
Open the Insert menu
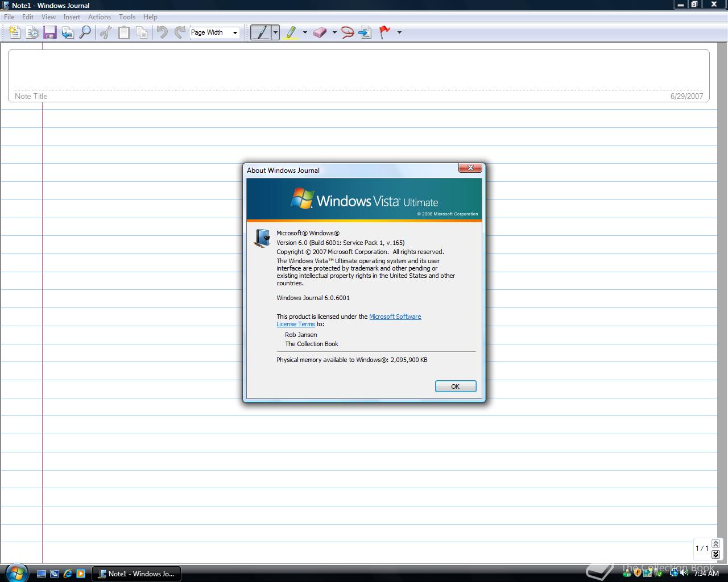72,17
